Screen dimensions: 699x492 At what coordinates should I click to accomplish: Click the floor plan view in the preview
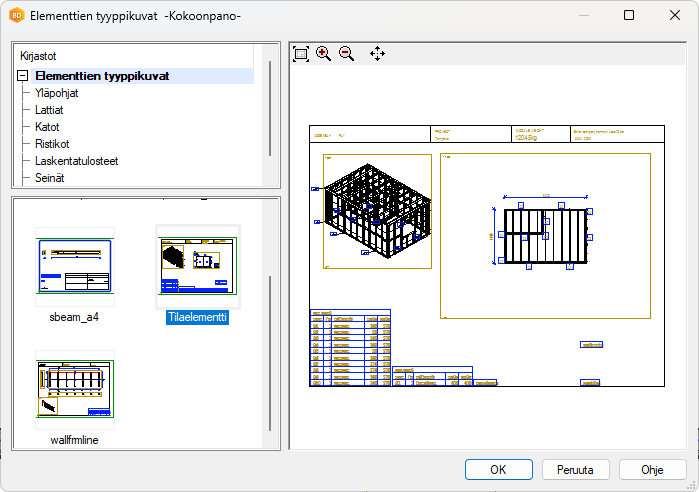pyautogui.click(x=545, y=236)
